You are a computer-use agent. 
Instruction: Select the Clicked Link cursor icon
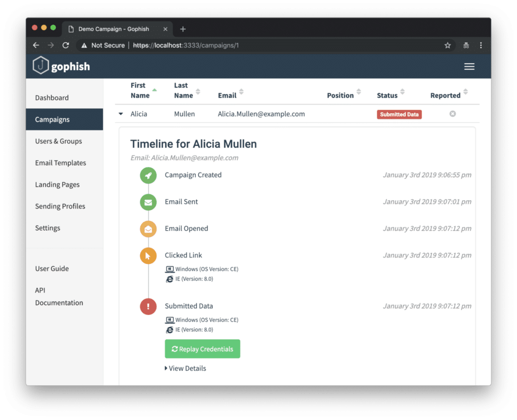[x=148, y=255]
